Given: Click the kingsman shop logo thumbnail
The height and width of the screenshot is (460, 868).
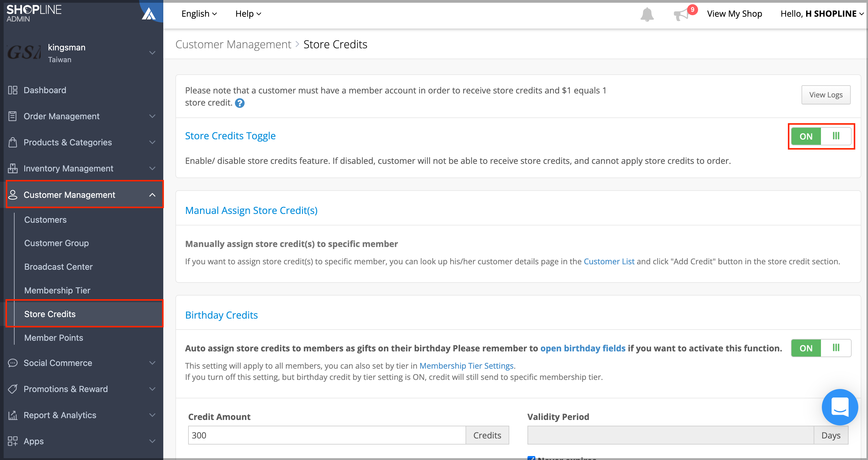Looking at the screenshot, I should point(24,53).
